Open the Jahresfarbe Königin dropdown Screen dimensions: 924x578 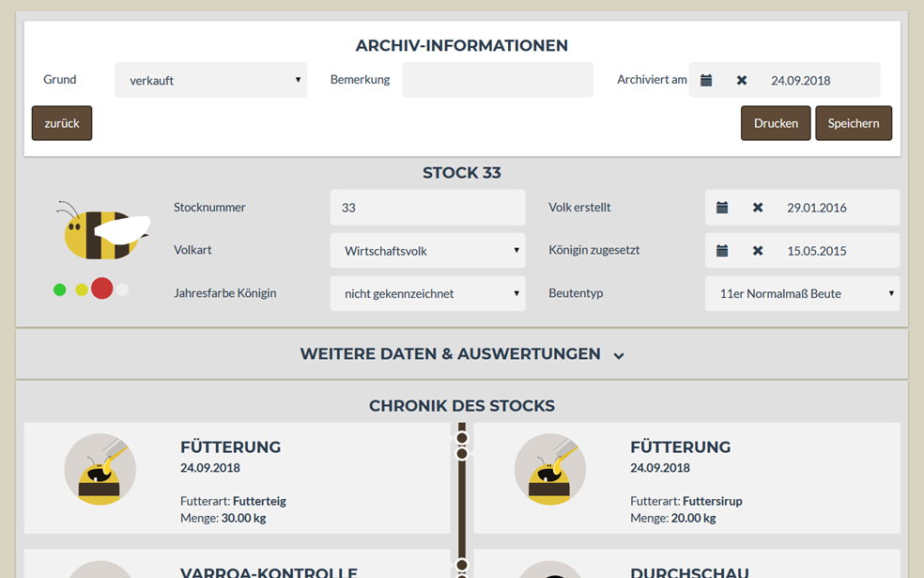point(427,294)
